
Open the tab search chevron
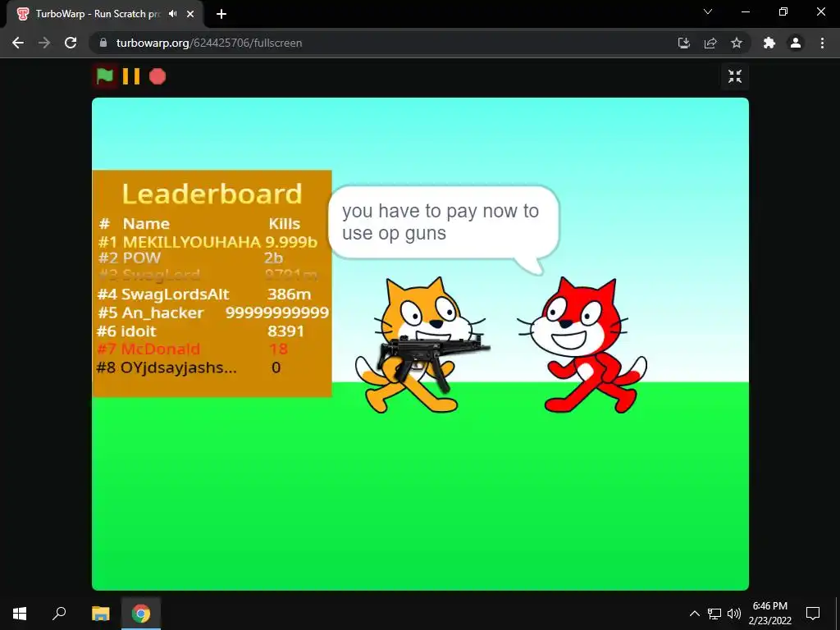click(708, 11)
